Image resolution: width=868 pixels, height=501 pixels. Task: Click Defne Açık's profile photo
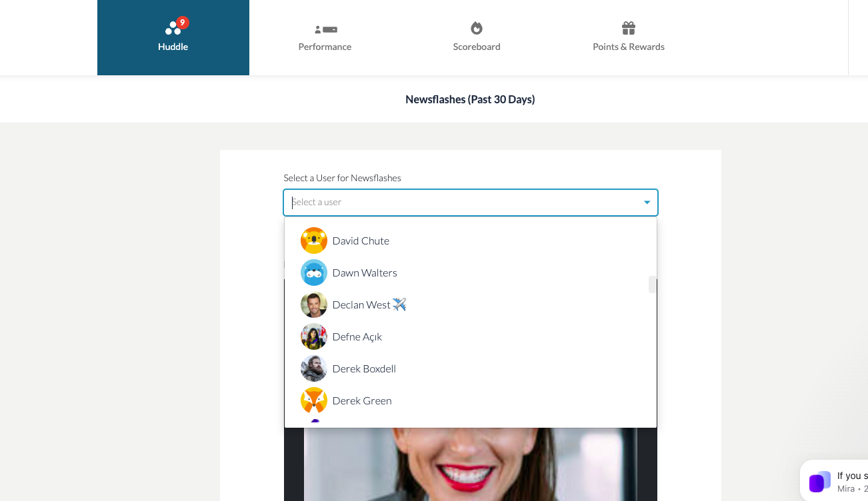click(x=314, y=336)
